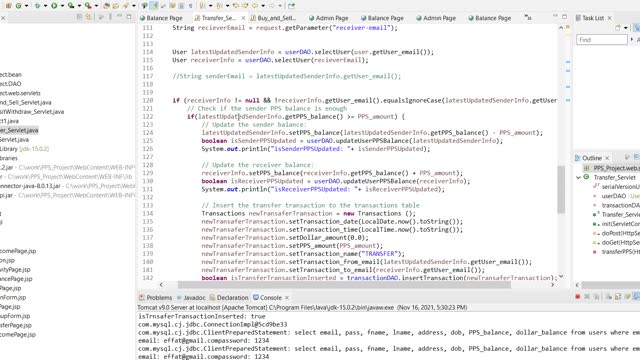Click the editor vertical scrollbar thumb
The width and height of the screenshot is (640, 360).
(x=561, y=189)
